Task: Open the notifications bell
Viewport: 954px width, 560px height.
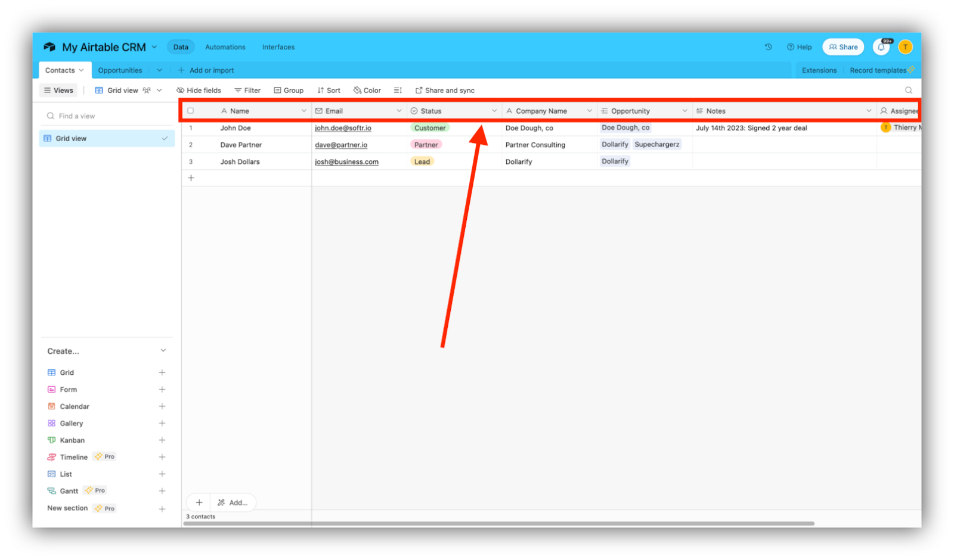Action: pos(881,47)
